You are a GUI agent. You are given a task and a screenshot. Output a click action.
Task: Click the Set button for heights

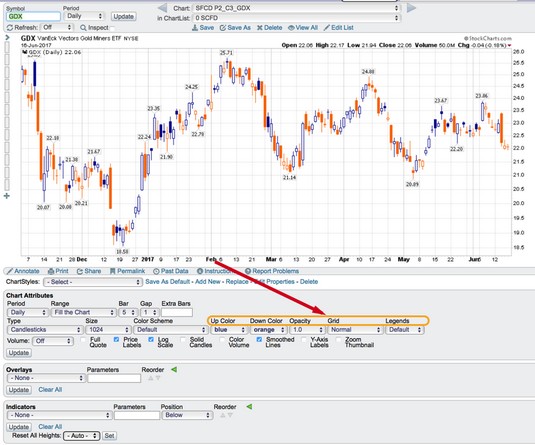point(109,436)
